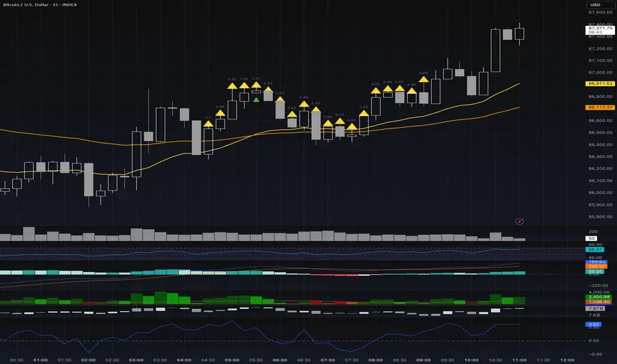Click the yellow arrow marker labeled 0.06 near 05:00
This screenshot has height=364, width=617.
(232, 86)
